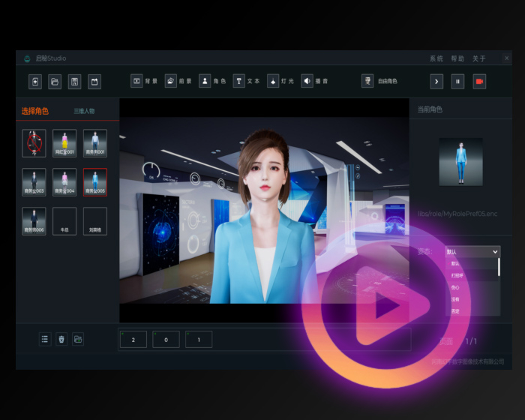This screenshot has height=420, width=525.
Task: Save the project using the floppy disk icon
Action: click(74, 81)
